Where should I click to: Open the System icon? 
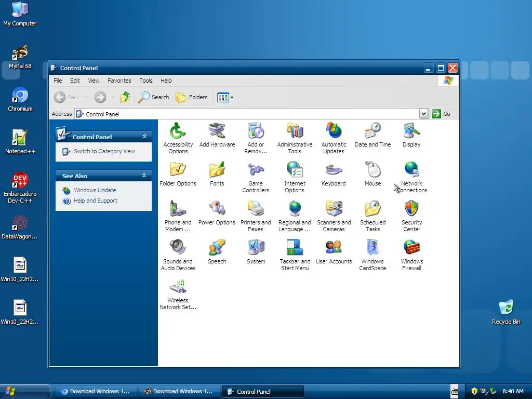pos(256,252)
